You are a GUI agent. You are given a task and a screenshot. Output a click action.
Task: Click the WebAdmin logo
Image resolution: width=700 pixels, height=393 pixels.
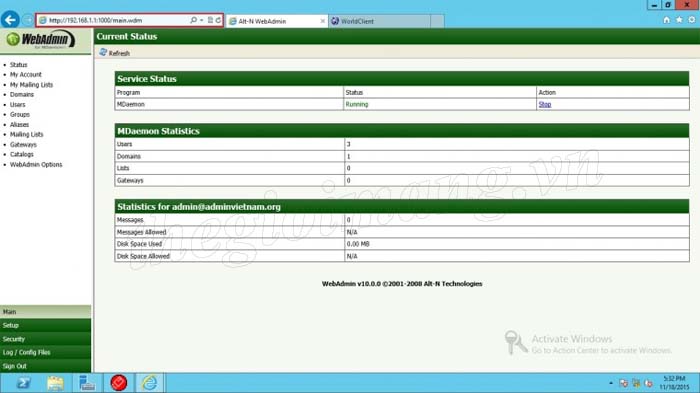(x=41, y=40)
